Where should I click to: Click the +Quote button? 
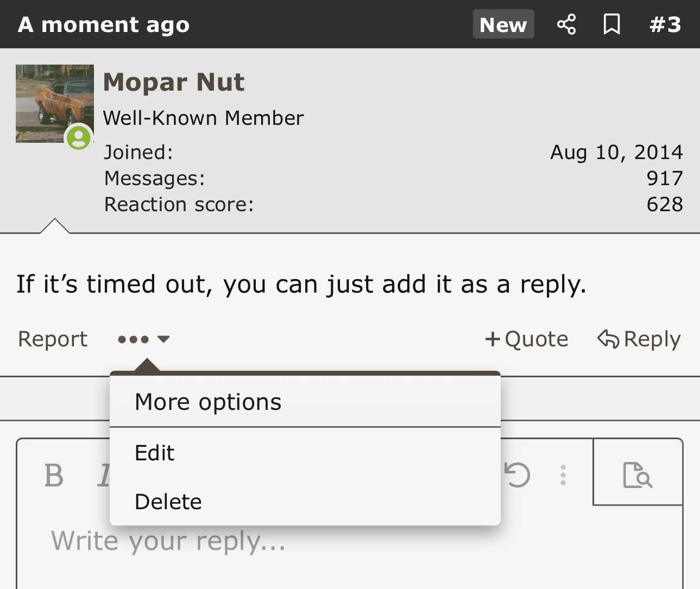[526, 339]
